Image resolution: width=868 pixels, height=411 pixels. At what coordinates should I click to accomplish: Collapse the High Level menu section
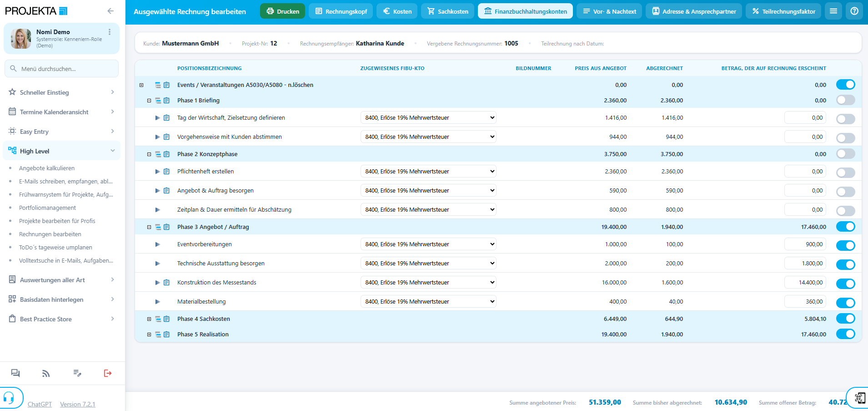point(62,151)
